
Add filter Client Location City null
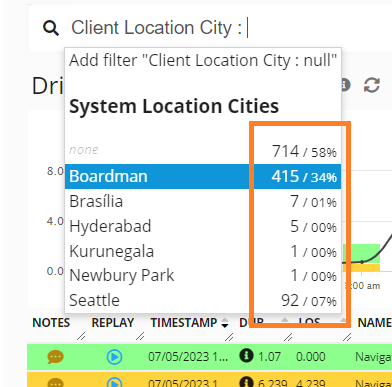(x=203, y=61)
